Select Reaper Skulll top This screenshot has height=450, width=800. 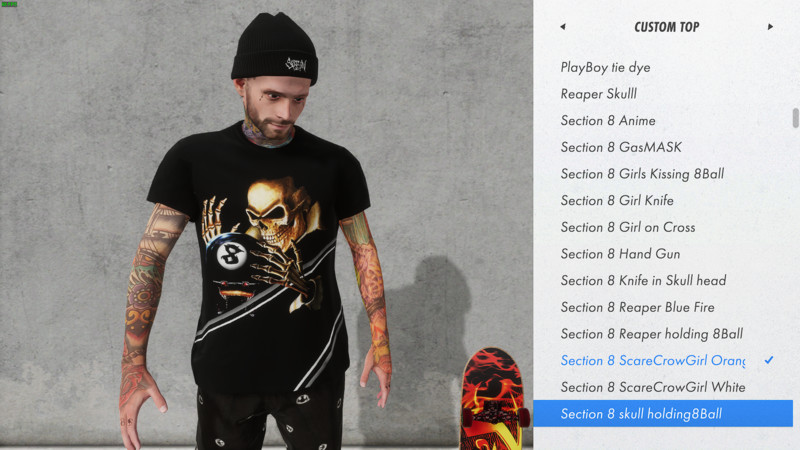pos(598,94)
